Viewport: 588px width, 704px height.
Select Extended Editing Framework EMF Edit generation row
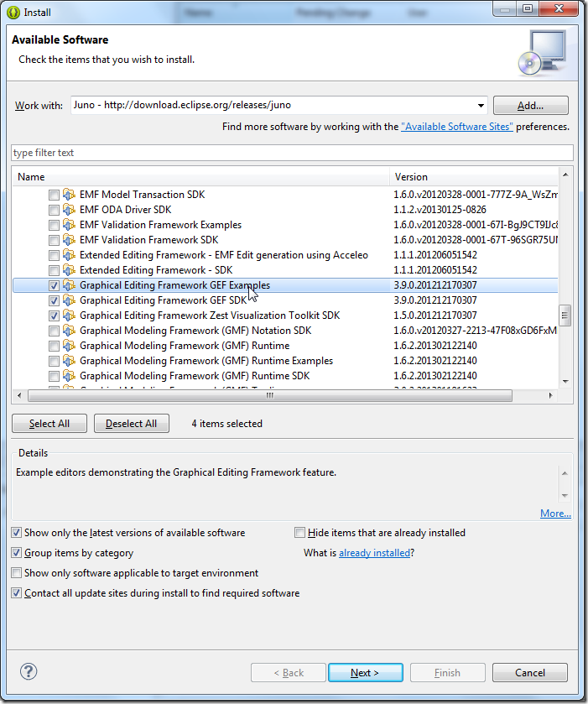(x=285, y=255)
